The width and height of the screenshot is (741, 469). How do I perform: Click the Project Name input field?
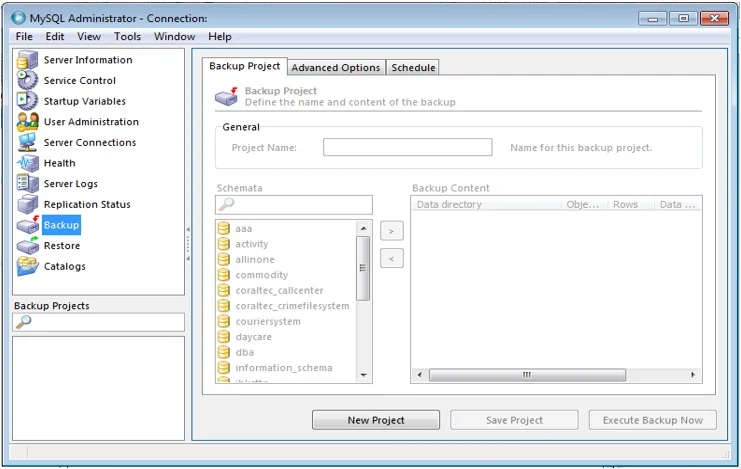(x=407, y=147)
